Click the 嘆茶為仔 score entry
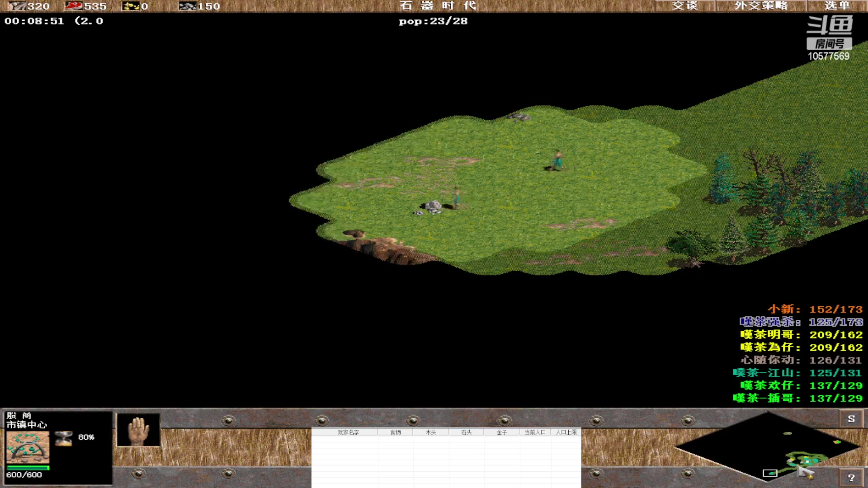Image resolution: width=868 pixels, height=488 pixels. (x=801, y=347)
